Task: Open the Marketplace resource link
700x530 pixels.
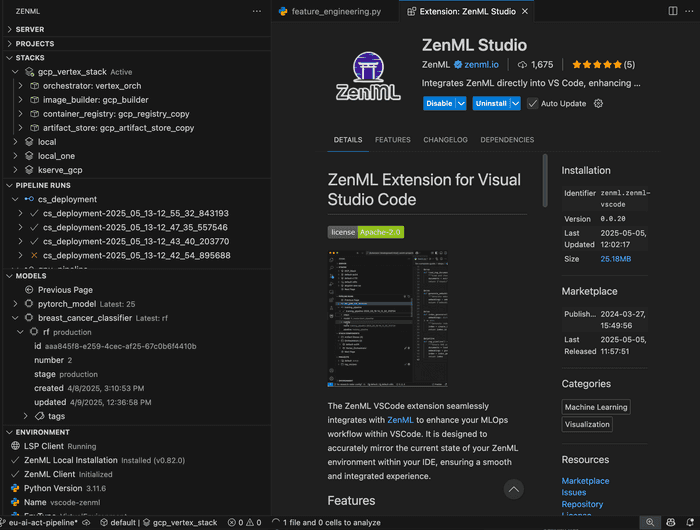Action: pos(585,481)
